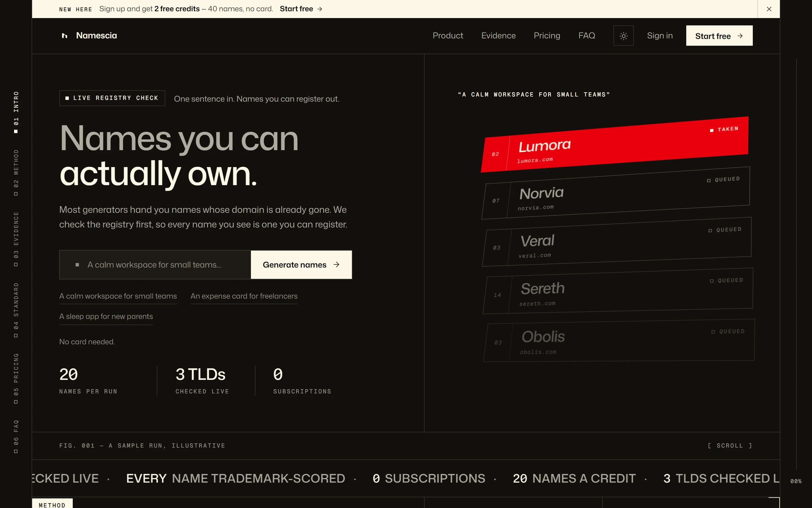Screen dimensions: 812x508
Task: Click the LIVE REGISTRY CHECK badge
Action: click(x=112, y=98)
